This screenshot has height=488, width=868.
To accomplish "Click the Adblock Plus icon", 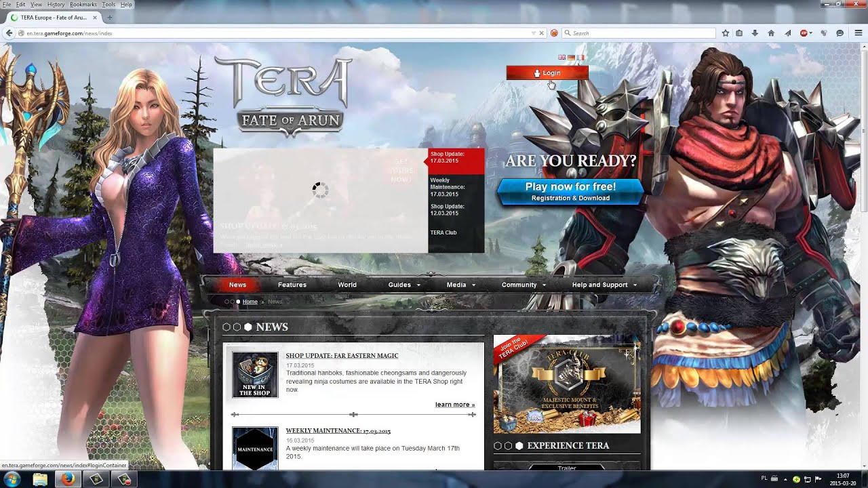I will (x=804, y=33).
